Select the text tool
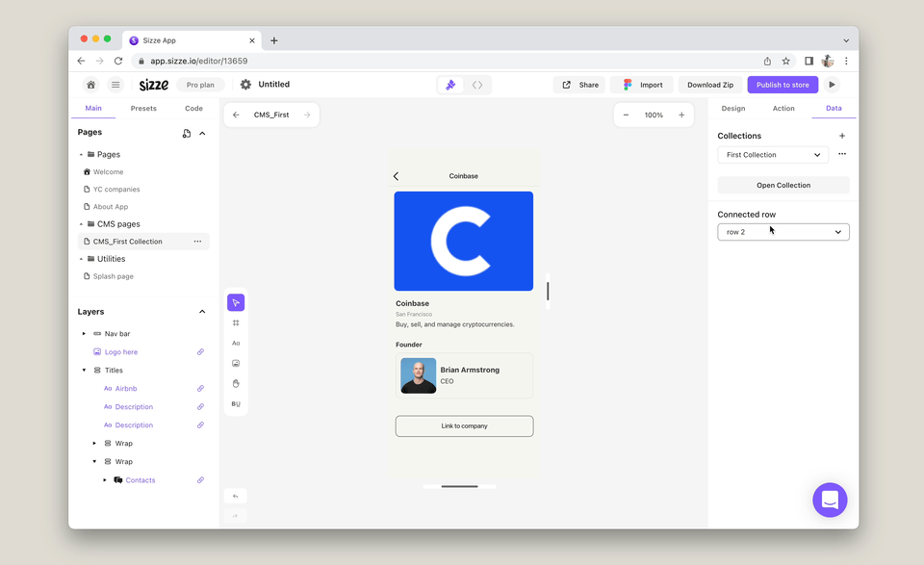Image resolution: width=924 pixels, height=565 pixels. click(236, 343)
